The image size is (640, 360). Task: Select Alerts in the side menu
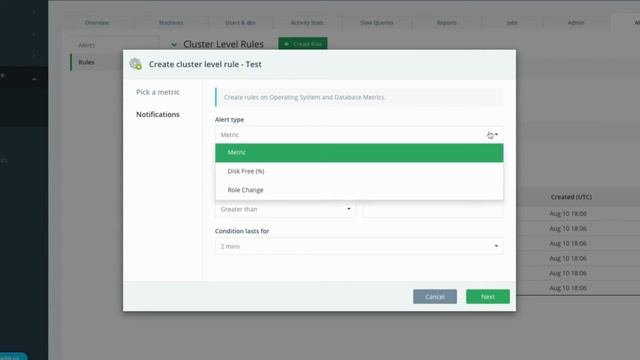click(x=87, y=45)
